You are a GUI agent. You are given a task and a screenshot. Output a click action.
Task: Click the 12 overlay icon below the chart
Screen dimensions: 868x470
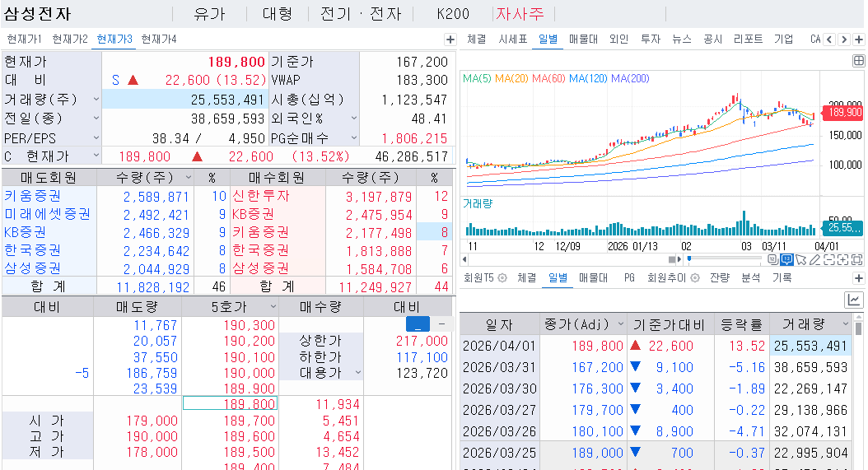tap(773, 259)
